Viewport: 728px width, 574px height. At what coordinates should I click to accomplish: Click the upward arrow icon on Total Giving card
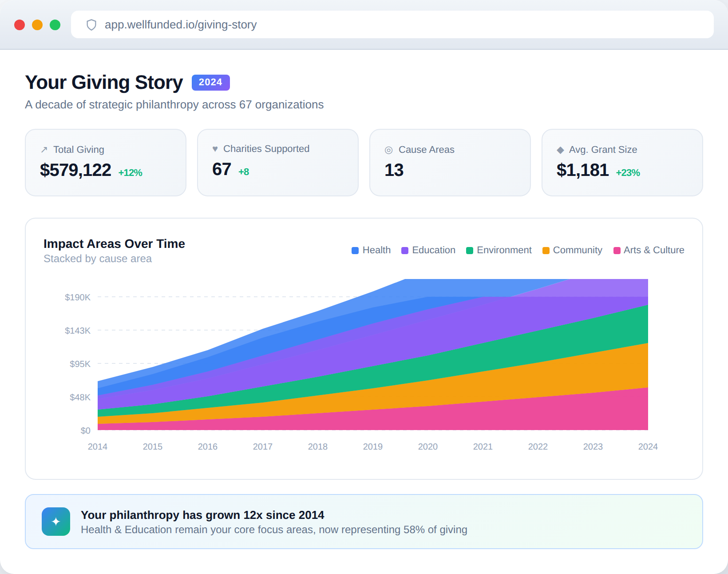point(44,150)
